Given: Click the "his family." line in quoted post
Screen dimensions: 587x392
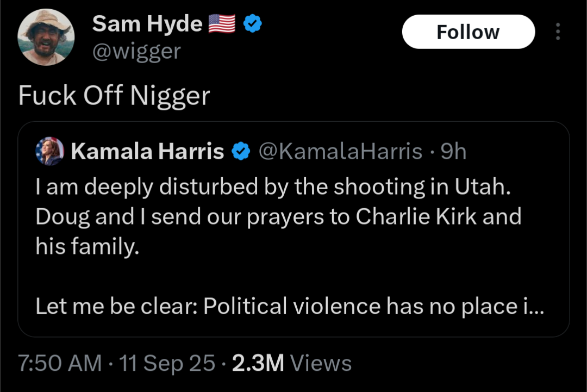Looking at the screenshot, I should click(x=88, y=247).
